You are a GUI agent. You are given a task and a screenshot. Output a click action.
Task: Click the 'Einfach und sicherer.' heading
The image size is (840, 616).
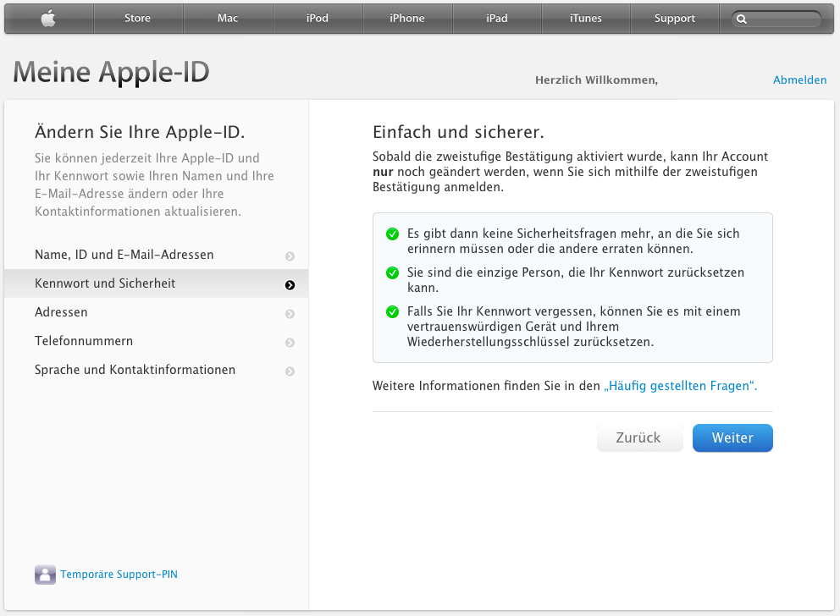click(x=458, y=132)
